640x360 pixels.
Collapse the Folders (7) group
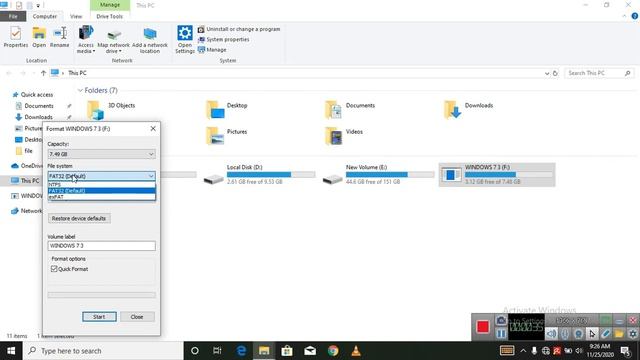(80, 90)
